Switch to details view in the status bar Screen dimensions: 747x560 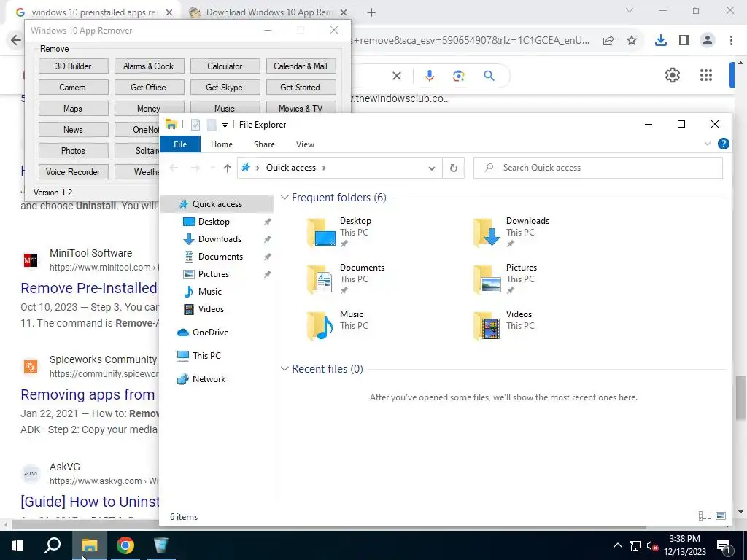coord(704,516)
